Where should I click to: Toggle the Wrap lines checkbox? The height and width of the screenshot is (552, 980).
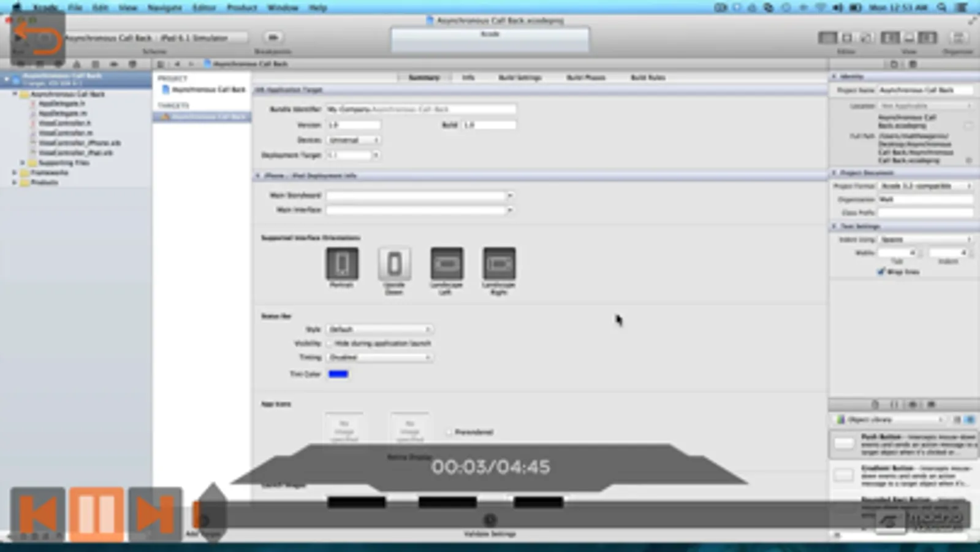pos(881,272)
